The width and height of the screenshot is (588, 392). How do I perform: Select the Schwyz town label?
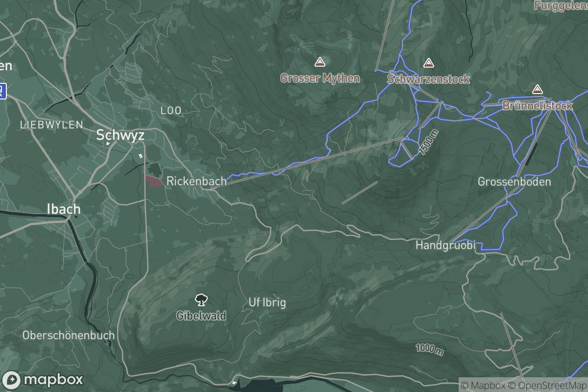coord(120,135)
